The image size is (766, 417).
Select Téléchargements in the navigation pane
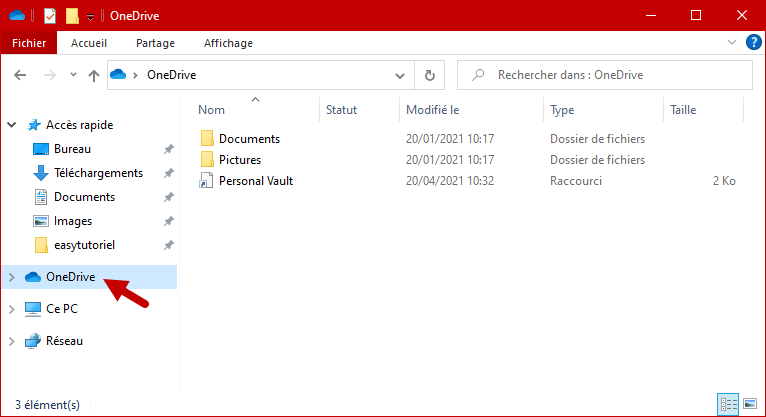98,173
